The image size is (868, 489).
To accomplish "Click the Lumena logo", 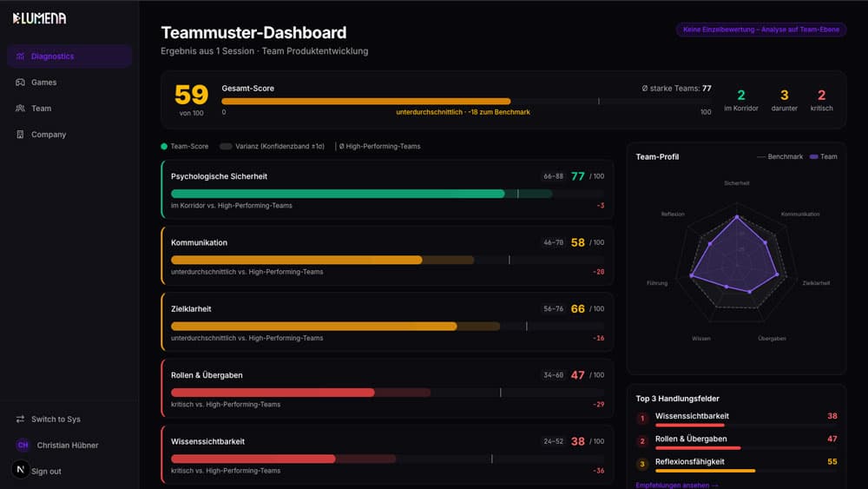I will (x=39, y=18).
